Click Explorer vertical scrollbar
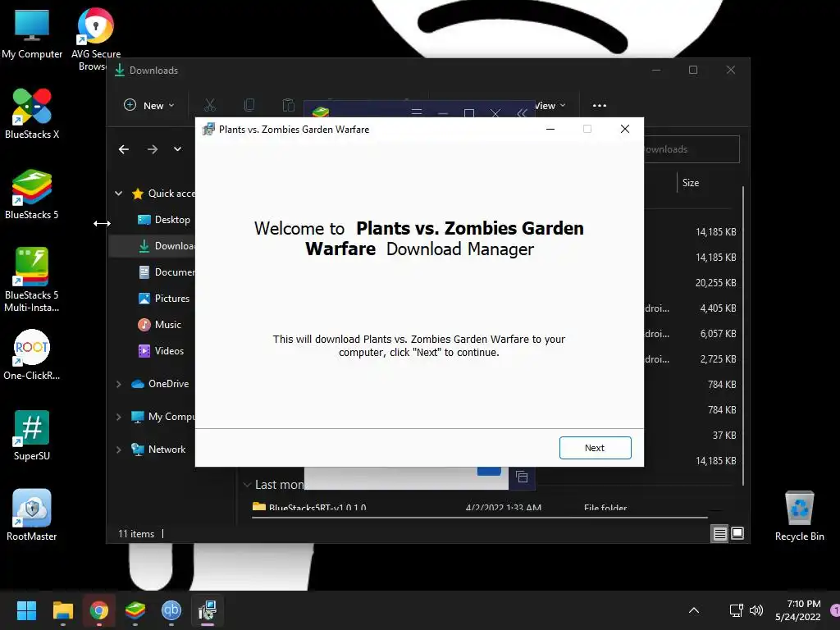840x630 pixels. pos(743,336)
